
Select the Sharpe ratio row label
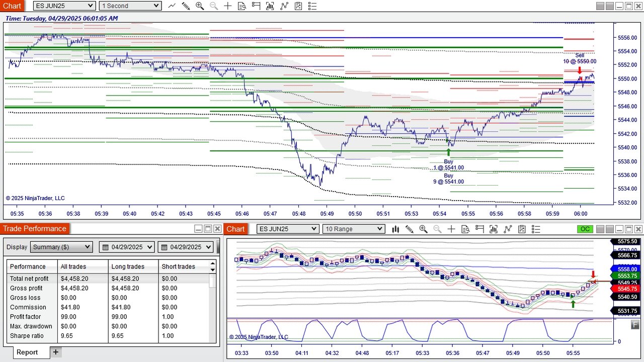27,336
